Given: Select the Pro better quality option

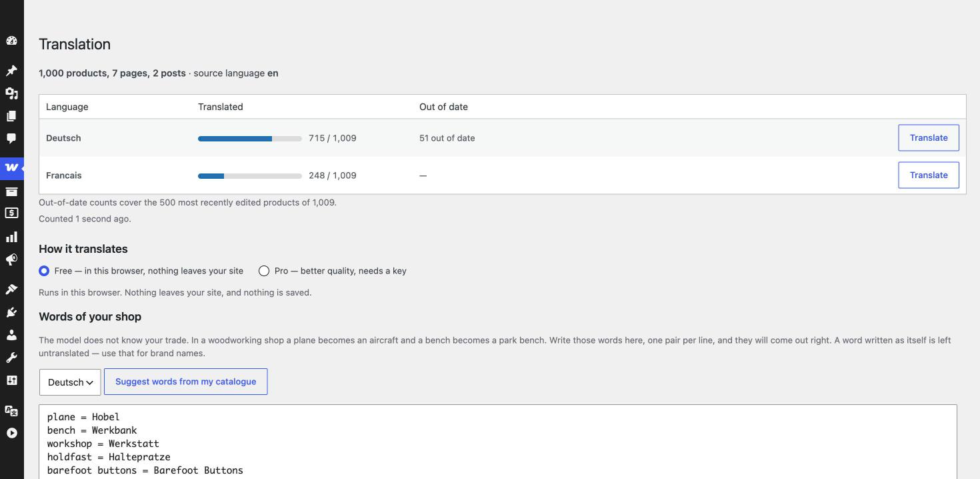Looking at the screenshot, I should pos(264,271).
